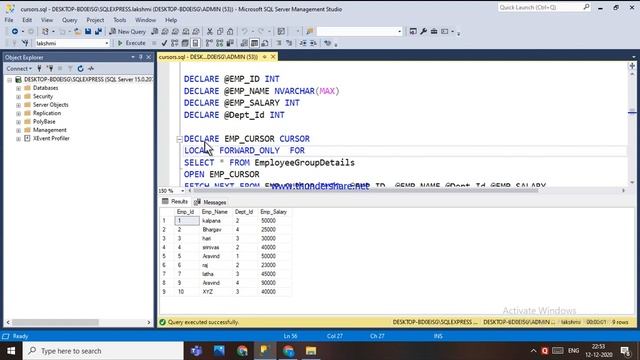Screen dimensions: 640x360
Task: Click the Disconnect plug icon
Action: coord(50,69)
